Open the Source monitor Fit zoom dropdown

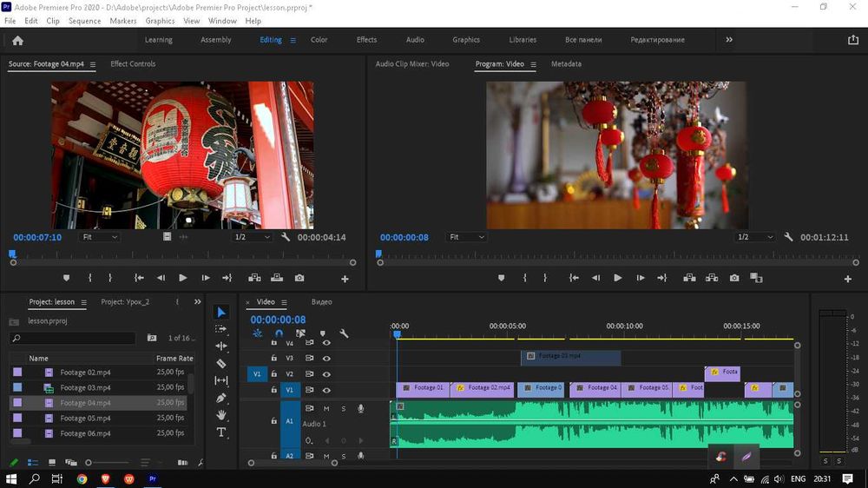click(99, 237)
